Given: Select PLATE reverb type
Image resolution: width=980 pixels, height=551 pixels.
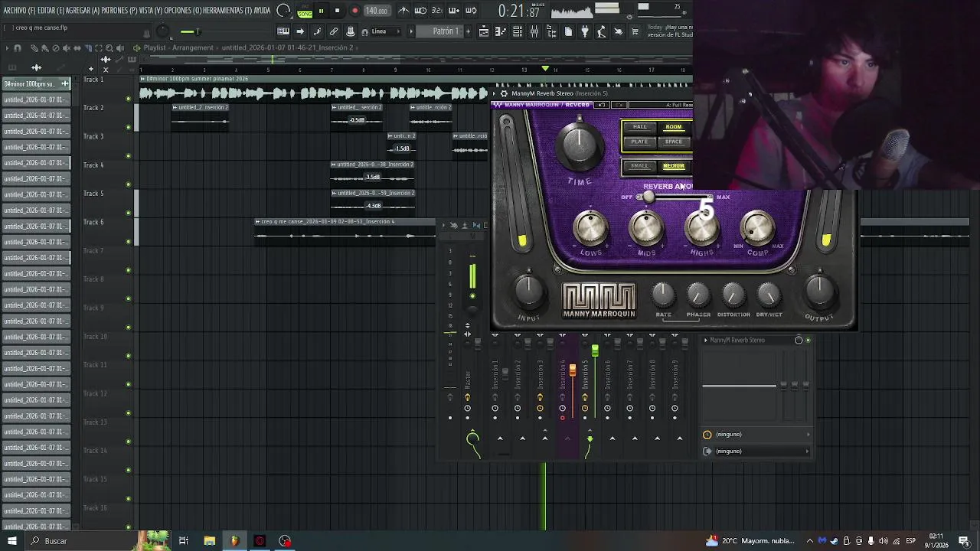Looking at the screenshot, I should point(639,142).
